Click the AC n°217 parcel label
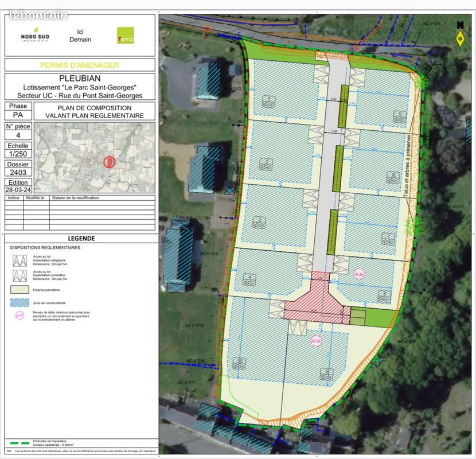The image size is (476, 459). (455, 207)
